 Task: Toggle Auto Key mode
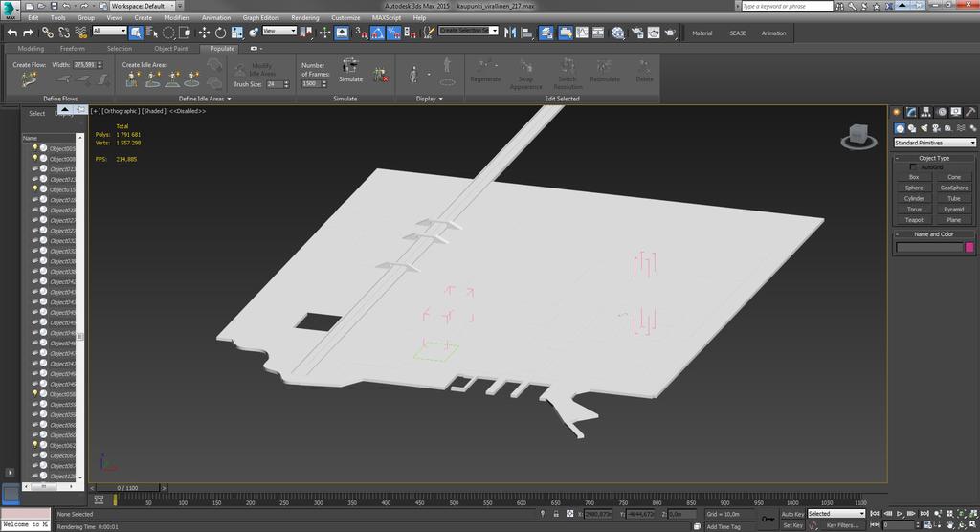point(792,514)
